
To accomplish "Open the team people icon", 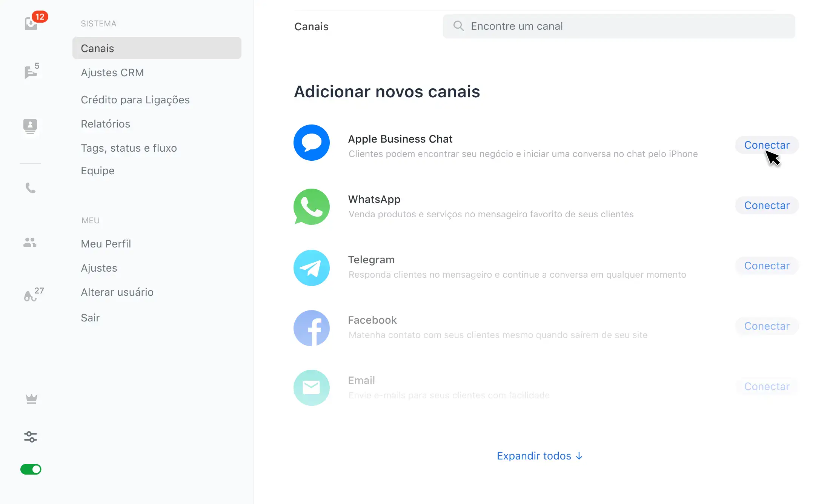I will [30, 242].
